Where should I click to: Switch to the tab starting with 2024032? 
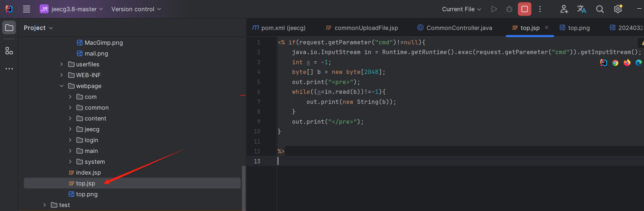coord(626,28)
